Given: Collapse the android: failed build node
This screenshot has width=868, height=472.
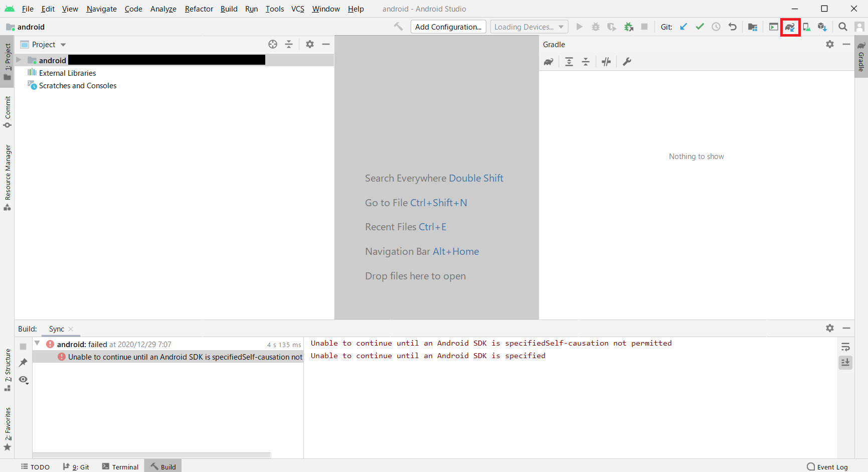Looking at the screenshot, I should (x=37, y=344).
